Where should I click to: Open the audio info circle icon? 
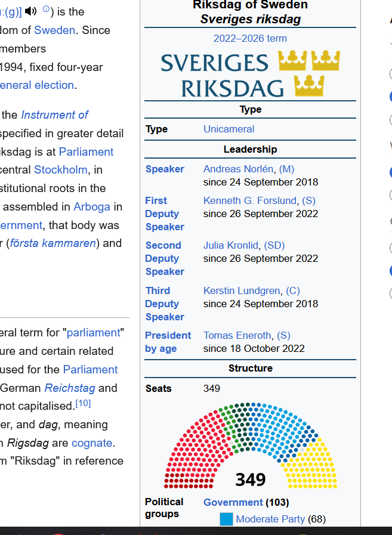coord(46,9)
